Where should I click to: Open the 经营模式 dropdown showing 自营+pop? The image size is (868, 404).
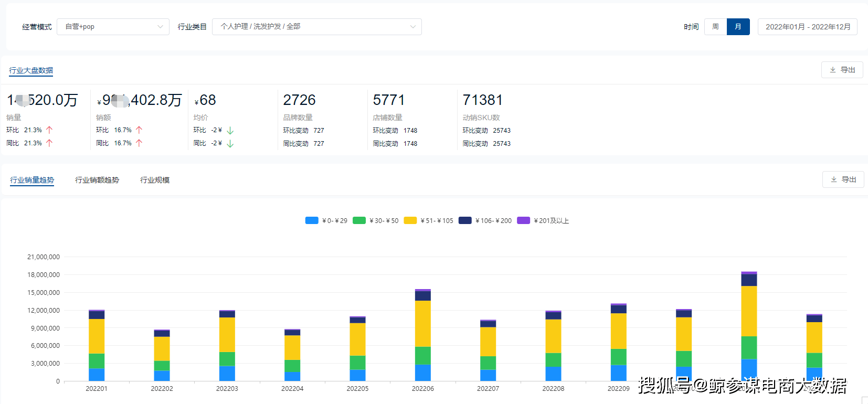click(113, 27)
